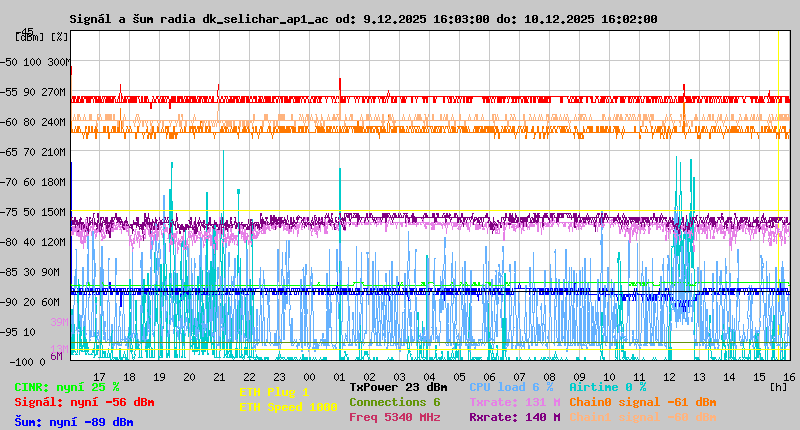Screen dimensions: 800x430
Task: Click the [h] hours unit label
Action: click(x=778, y=387)
